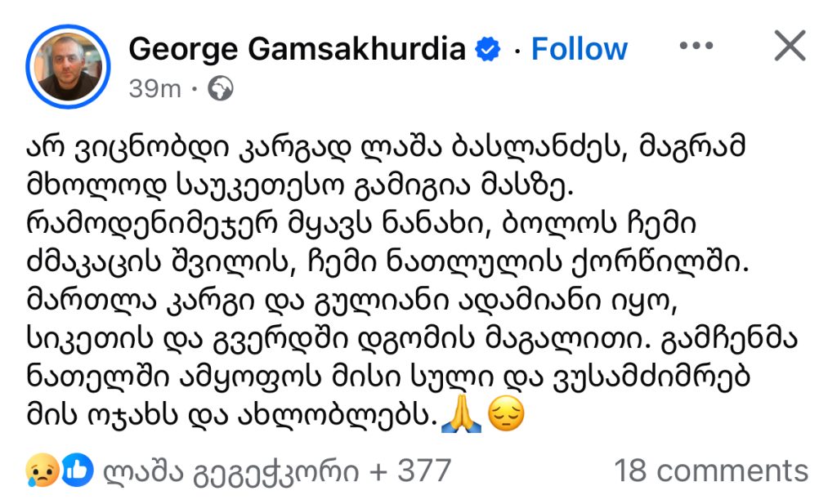Click the blue thumbs-up like reaction icon

[x=78, y=471]
